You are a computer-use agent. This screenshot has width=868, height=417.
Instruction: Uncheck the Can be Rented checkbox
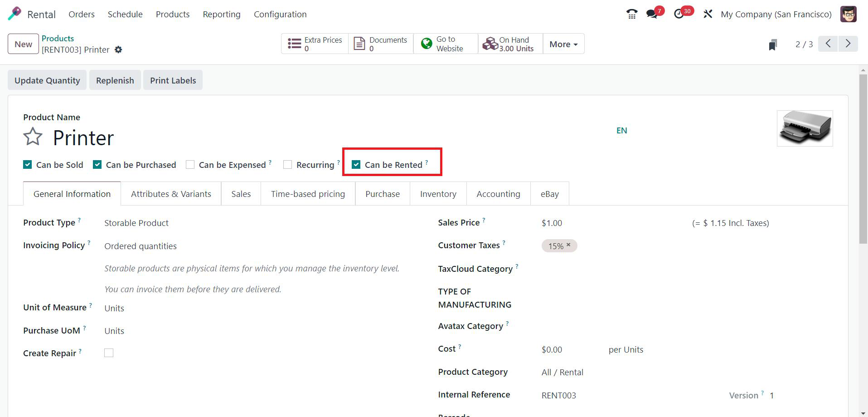click(356, 165)
